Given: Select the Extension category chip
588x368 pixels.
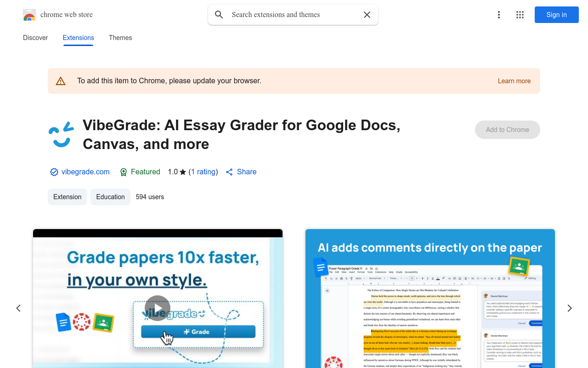Looking at the screenshot, I should click(67, 197).
